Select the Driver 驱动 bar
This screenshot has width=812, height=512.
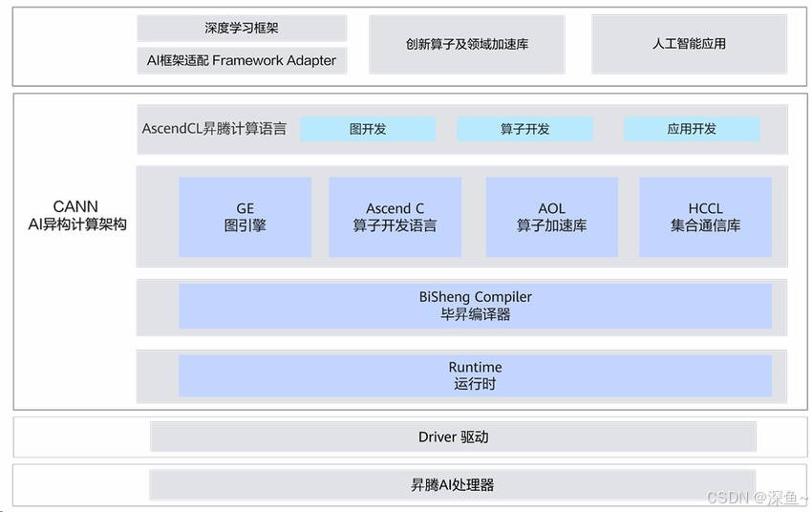[x=453, y=437]
